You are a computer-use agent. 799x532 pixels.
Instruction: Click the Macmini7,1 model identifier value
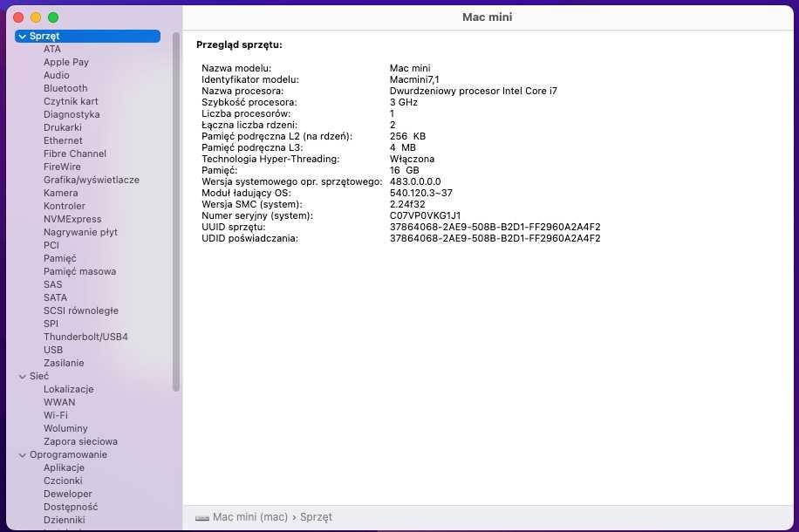(414, 79)
